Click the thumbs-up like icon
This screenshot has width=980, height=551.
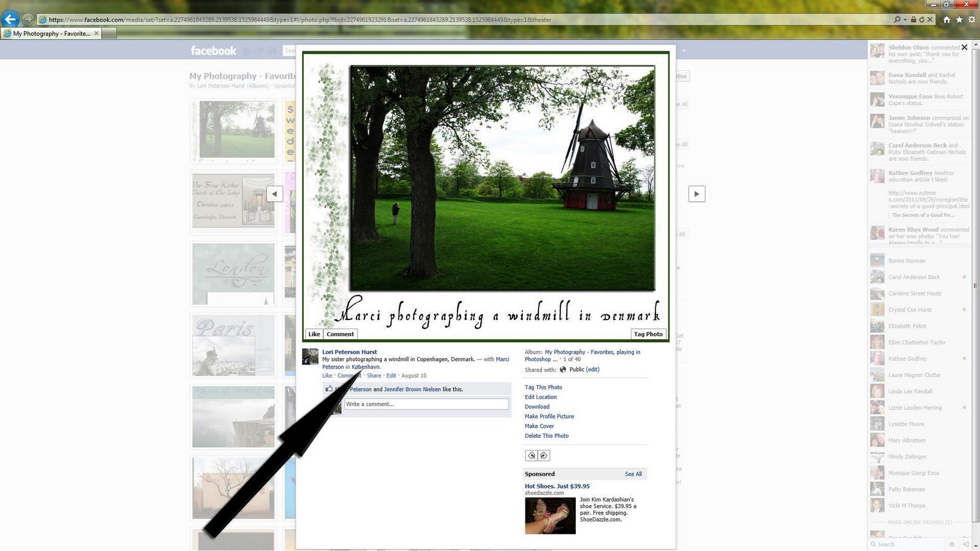pyautogui.click(x=329, y=389)
